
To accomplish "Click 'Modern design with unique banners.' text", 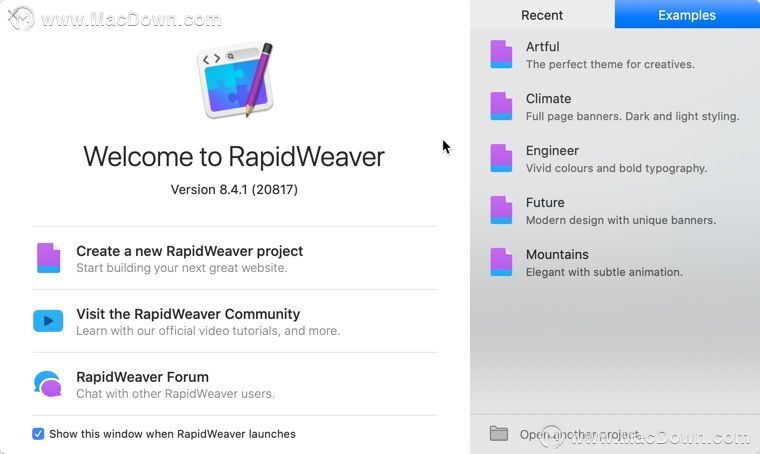I will [620, 220].
